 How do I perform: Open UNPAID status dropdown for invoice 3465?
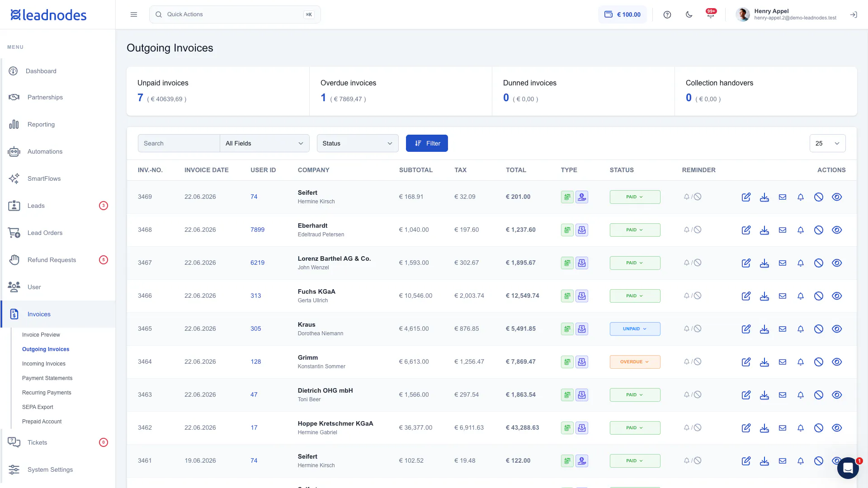pos(635,329)
